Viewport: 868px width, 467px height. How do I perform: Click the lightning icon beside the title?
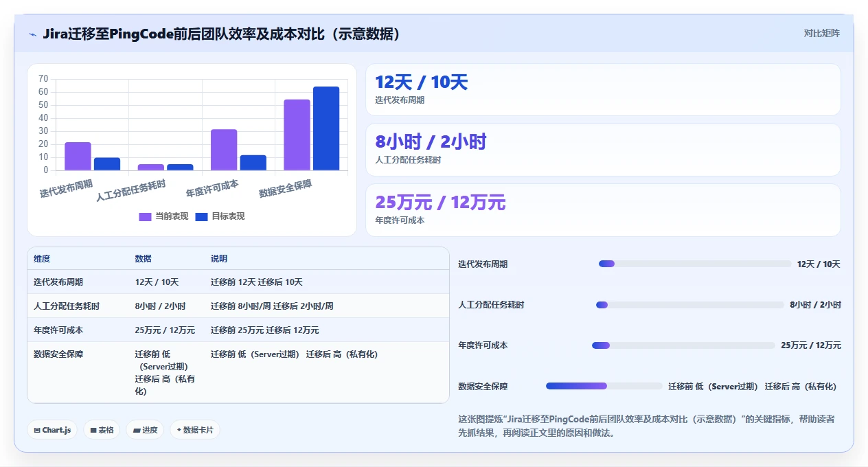33,34
